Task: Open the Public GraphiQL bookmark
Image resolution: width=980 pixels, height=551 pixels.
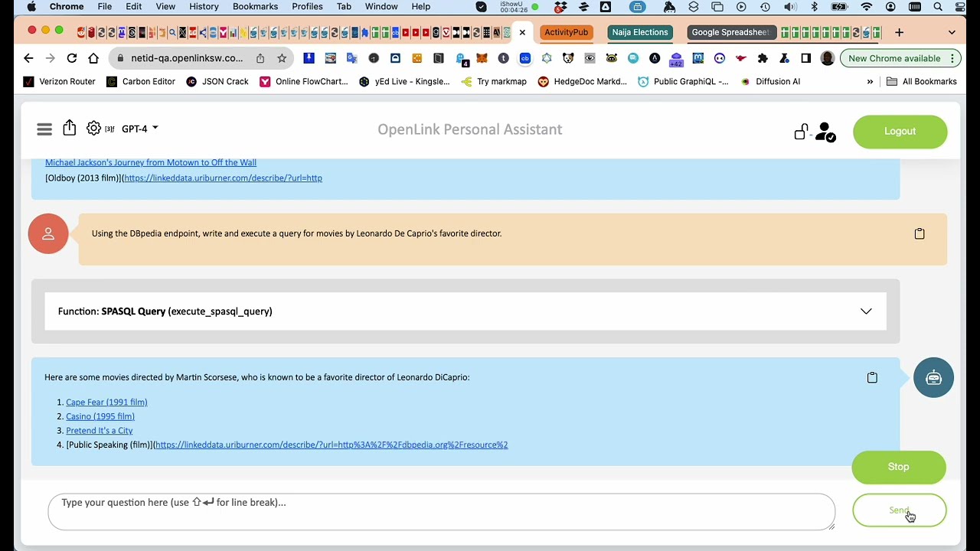Action: [683, 81]
